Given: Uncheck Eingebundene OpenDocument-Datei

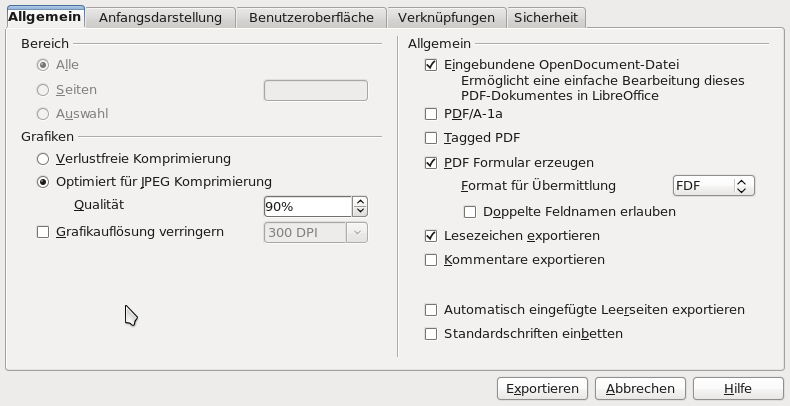Looking at the screenshot, I should pos(431,65).
